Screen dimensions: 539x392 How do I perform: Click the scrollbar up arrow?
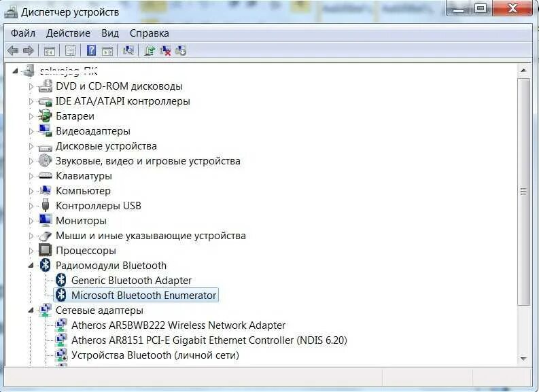[523, 71]
